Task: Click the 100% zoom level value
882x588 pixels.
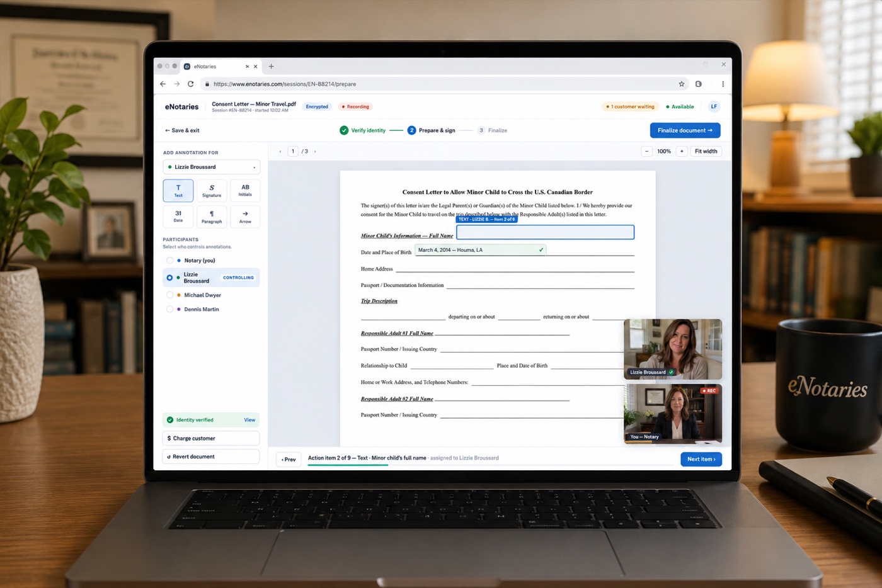Action: coord(664,151)
